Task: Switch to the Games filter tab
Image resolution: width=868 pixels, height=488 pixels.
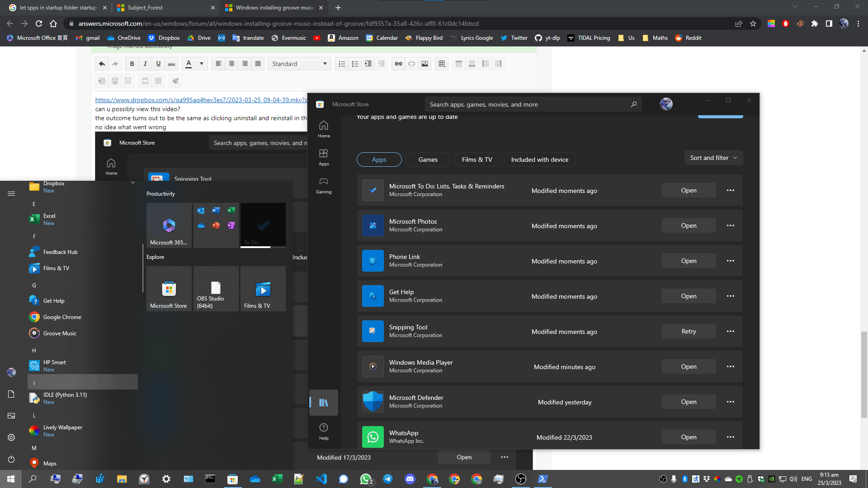Action: point(428,160)
